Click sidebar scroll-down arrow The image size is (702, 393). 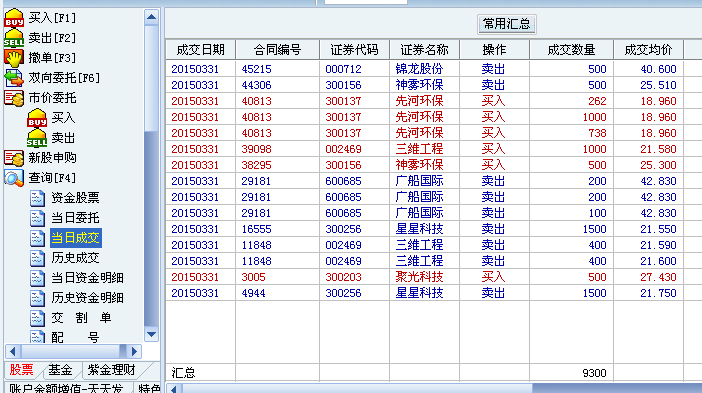point(151,334)
